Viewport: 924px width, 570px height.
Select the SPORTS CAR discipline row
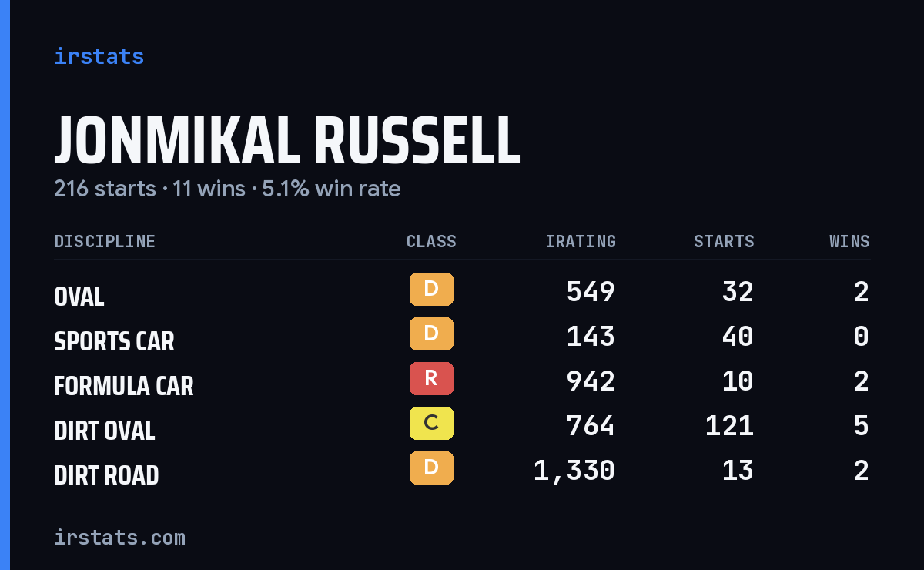462,337
